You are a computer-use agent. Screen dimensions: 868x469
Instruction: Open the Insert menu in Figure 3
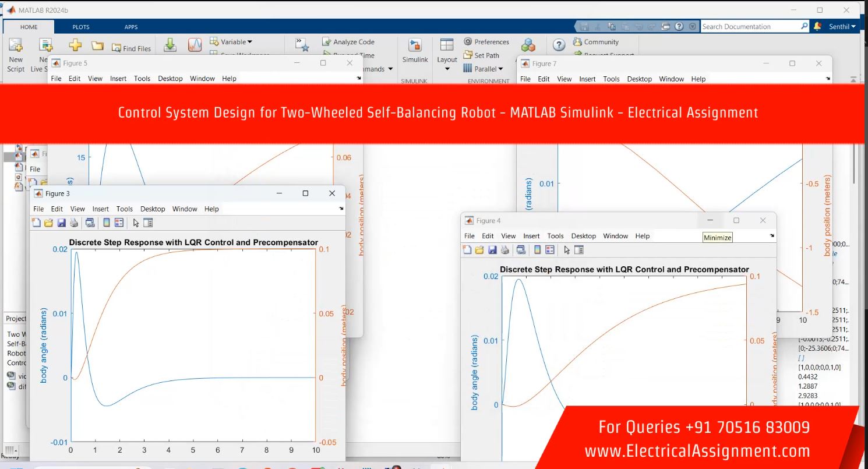(100, 209)
